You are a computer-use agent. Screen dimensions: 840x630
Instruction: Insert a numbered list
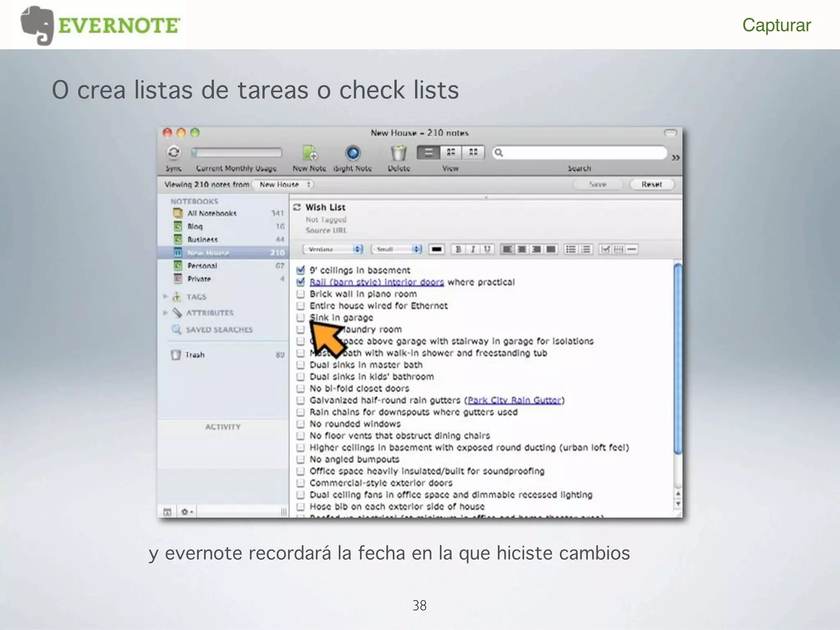coord(586,249)
